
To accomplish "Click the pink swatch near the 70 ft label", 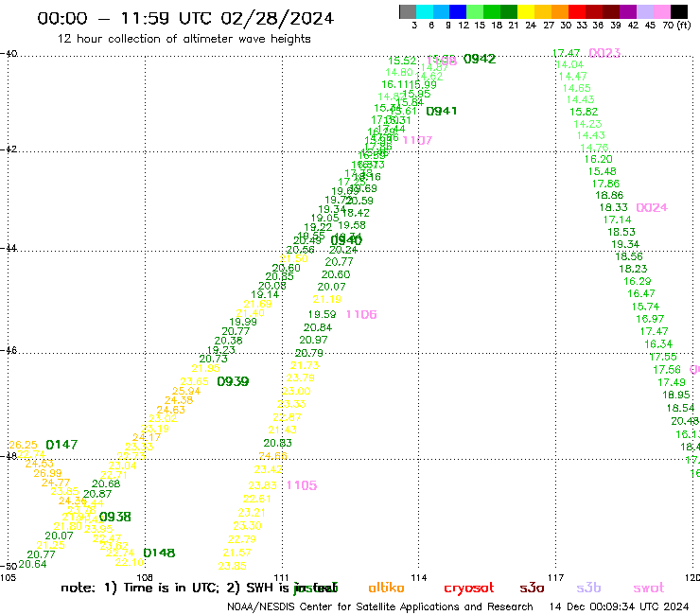I will pyautogui.click(x=661, y=11).
